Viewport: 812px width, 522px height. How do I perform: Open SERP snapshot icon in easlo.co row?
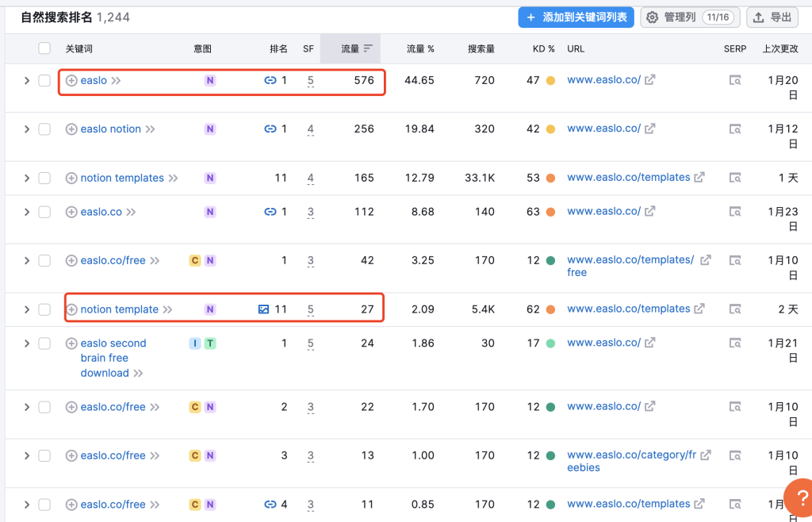pos(735,212)
